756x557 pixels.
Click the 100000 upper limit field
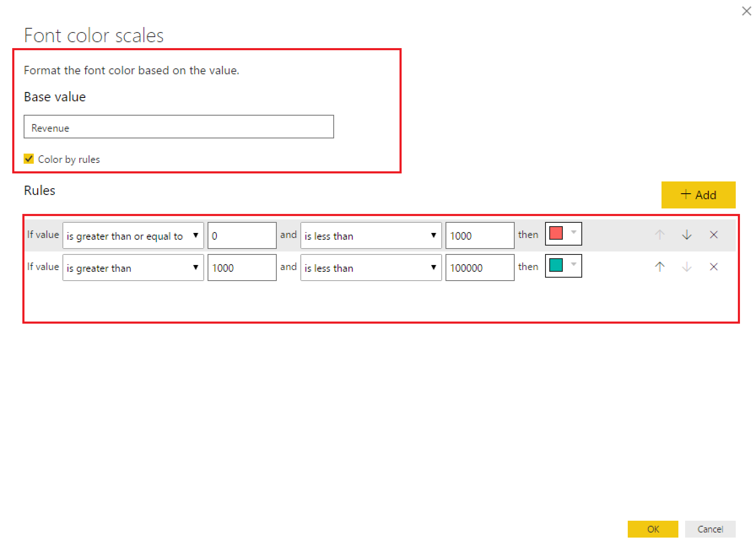(480, 268)
